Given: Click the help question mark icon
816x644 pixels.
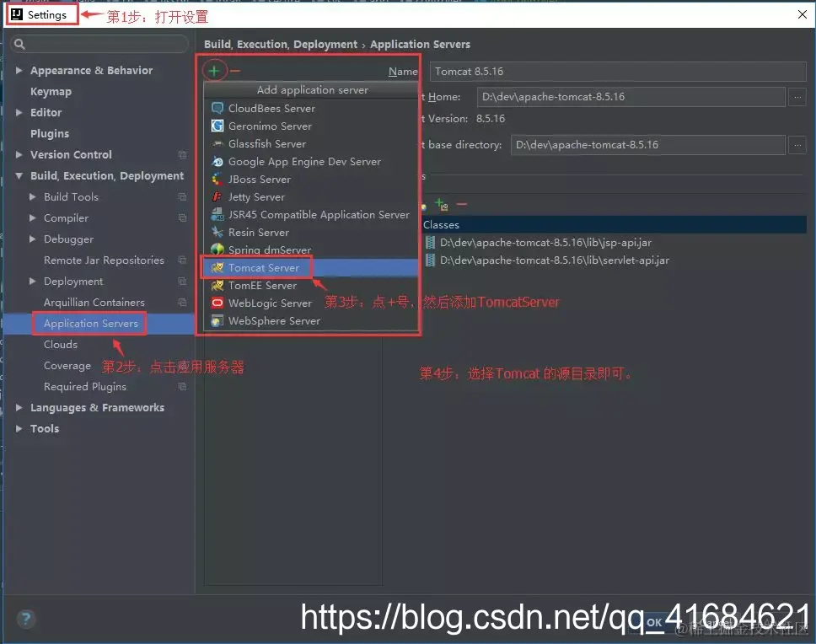Looking at the screenshot, I should point(26,619).
